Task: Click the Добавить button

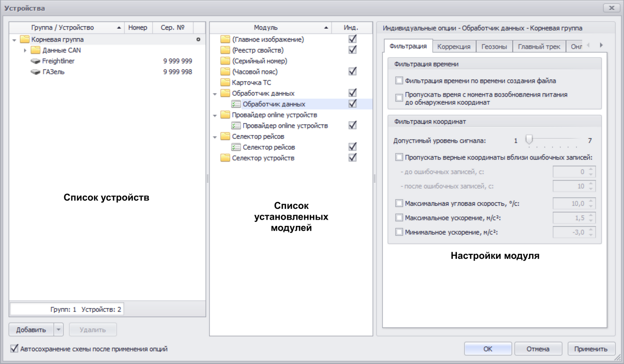Action: click(31, 330)
